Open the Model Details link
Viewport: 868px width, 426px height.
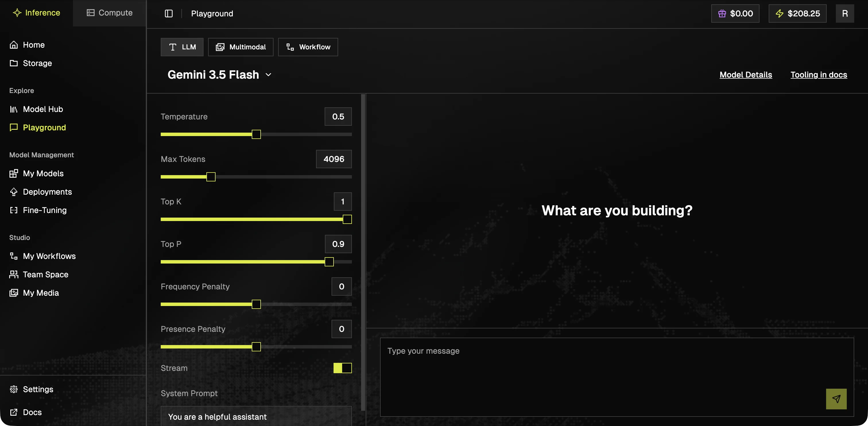pos(745,74)
